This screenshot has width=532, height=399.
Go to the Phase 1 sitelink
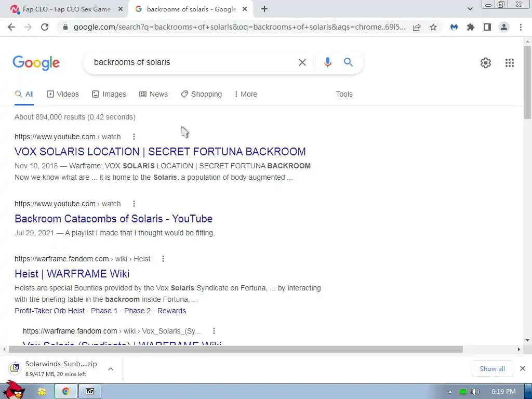coord(104,311)
